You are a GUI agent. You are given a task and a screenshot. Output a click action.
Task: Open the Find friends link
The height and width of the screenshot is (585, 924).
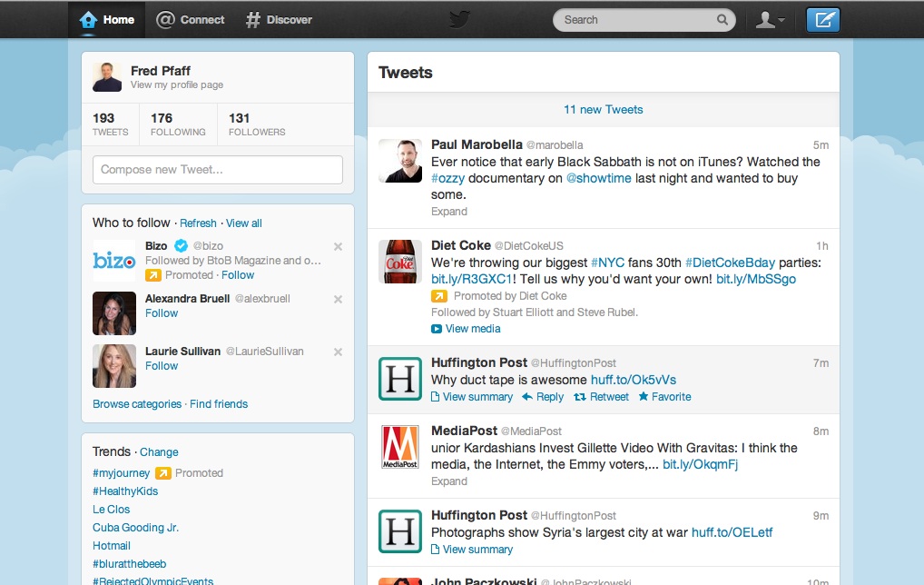tap(219, 404)
